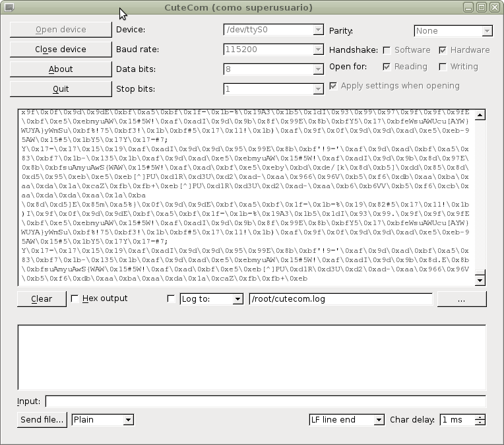Expand the Parity None dropdown
Viewport: 504px width, 445px height.
tap(487, 31)
